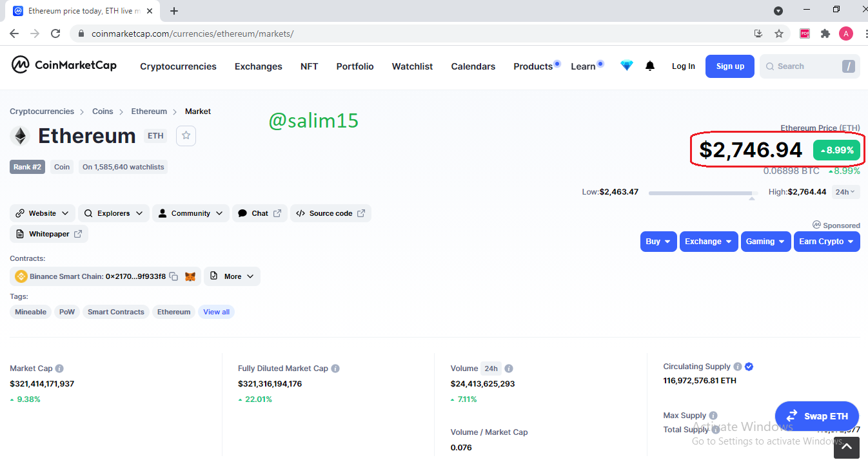Reload the page
The image size is (868, 469).
click(x=55, y=33)
